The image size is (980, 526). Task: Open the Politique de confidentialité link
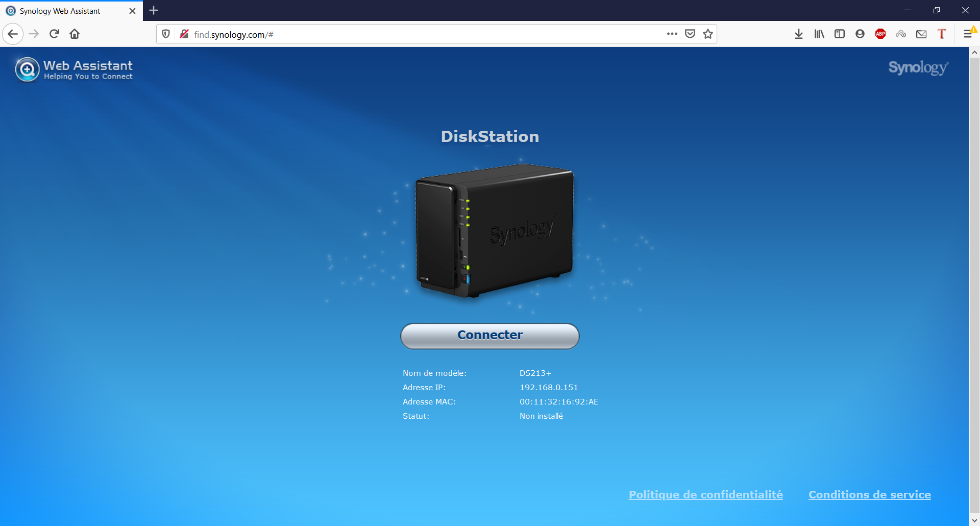tap(705, 494)
